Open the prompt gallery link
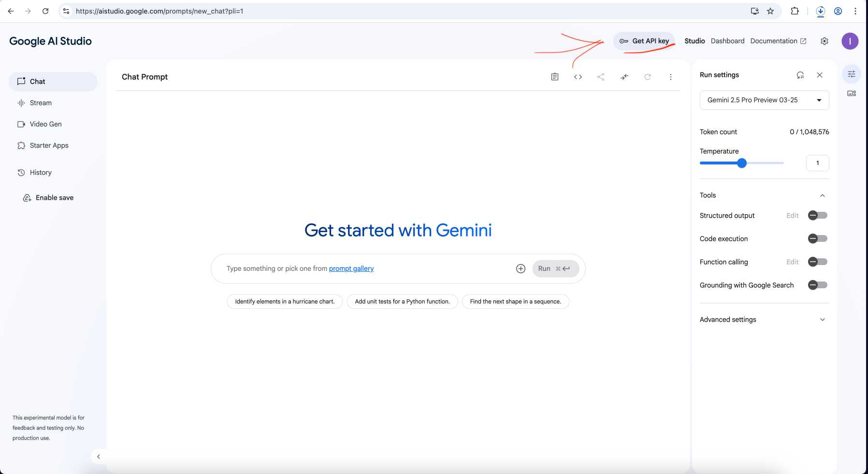This screenshot has height=474, width=868. pos(351,268)
